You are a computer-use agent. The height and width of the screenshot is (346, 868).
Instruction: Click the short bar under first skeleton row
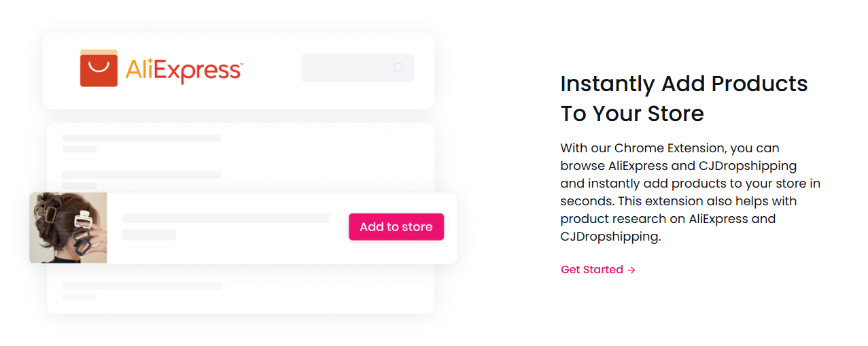click(80, 149)
